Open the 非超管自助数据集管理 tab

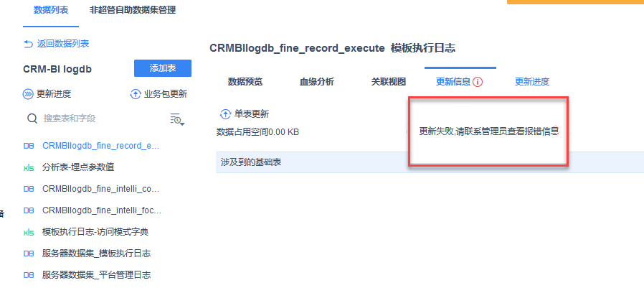tap(133, 10)
